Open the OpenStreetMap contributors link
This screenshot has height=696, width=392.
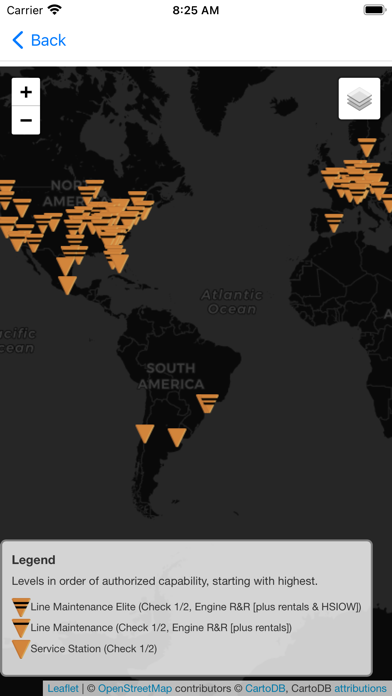pos(135,688)
